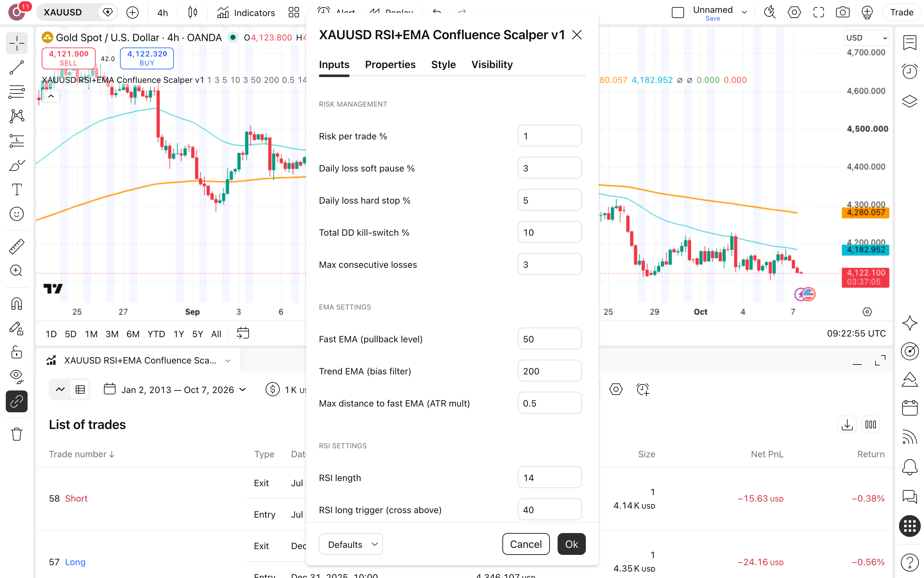Confirm settings with the Ok button
924x578 pixels.
(571, 544)
